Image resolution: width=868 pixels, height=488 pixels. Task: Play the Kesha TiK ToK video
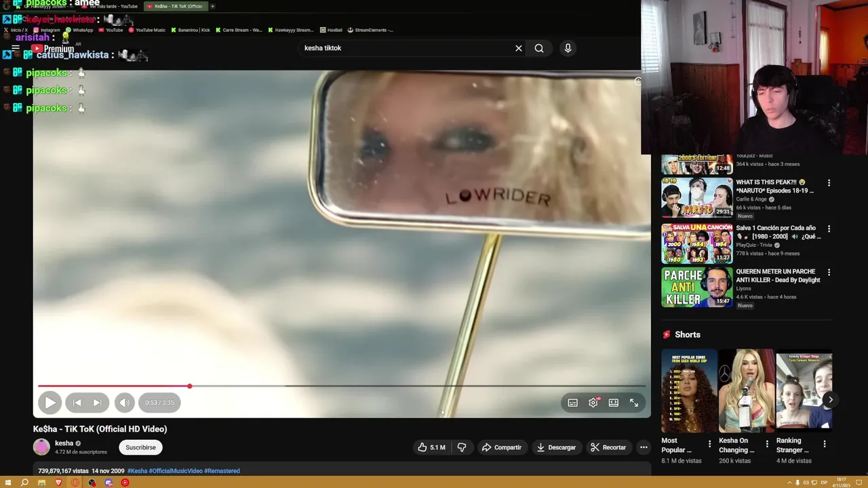click(50, 403)
